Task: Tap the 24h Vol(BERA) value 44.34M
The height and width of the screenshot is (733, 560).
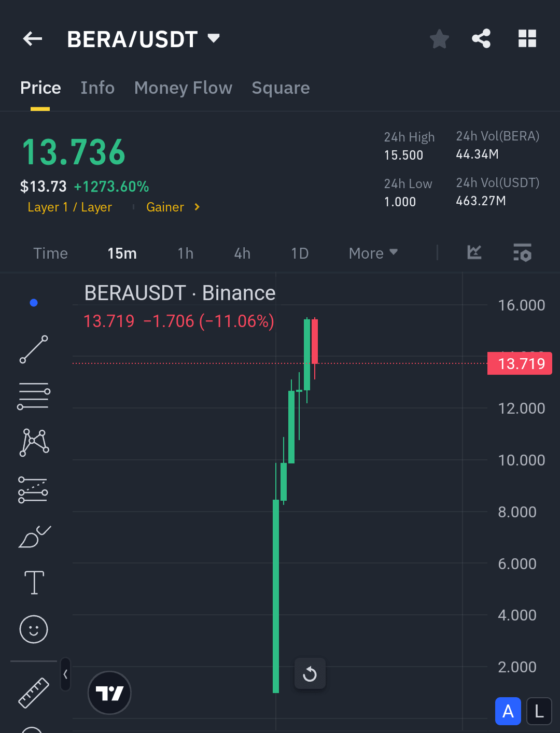Action: [477, 154]
